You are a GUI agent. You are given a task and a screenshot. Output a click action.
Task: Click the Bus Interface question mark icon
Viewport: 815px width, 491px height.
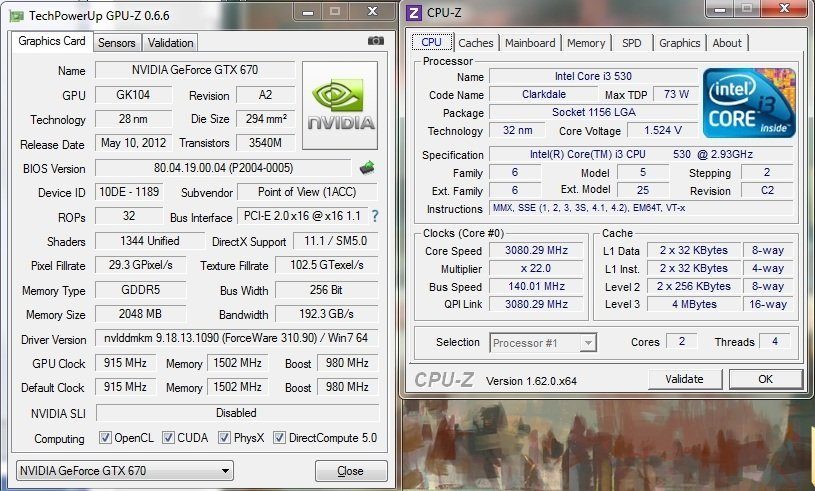pyautogui.click(x=375, y=216)
